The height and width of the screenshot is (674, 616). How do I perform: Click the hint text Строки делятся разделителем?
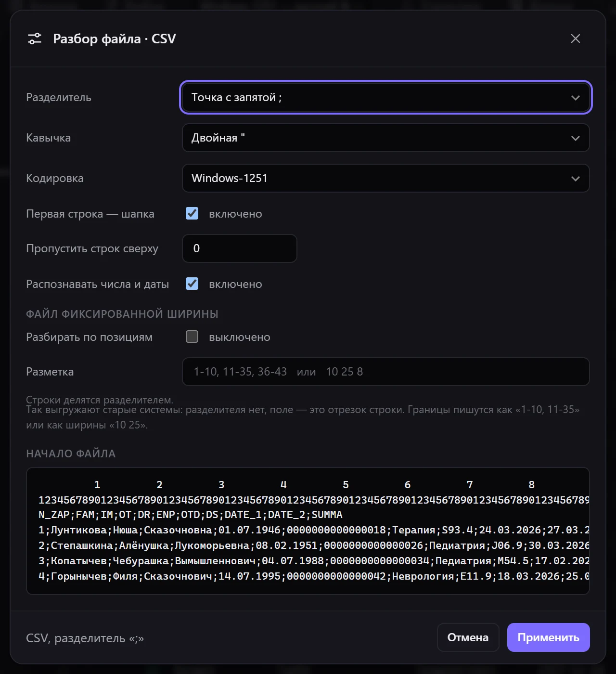point(100,400)
